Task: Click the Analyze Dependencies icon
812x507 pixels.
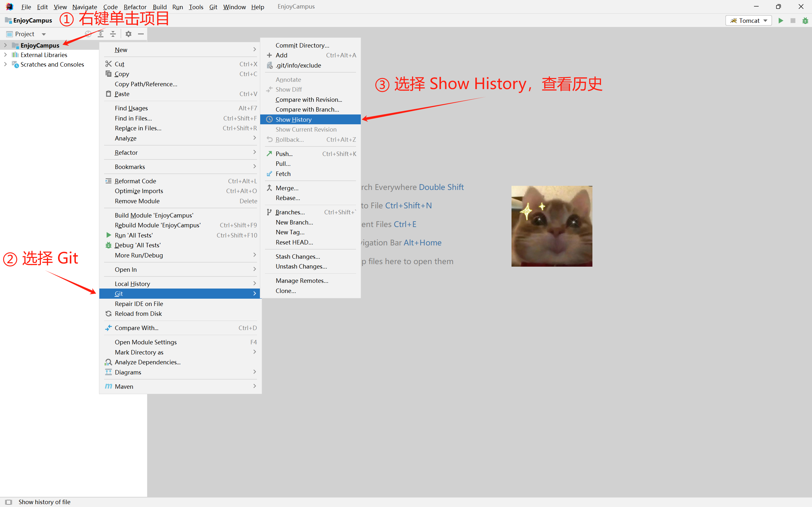Action: pyautogui.click(x=109, y=362)
